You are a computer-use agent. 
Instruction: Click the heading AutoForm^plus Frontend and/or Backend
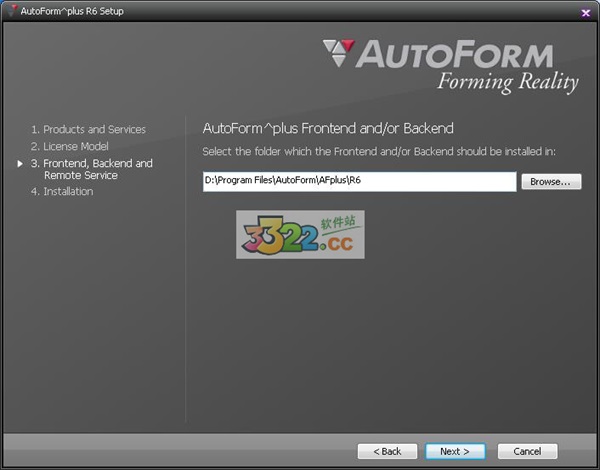click(x=328, y=128)
